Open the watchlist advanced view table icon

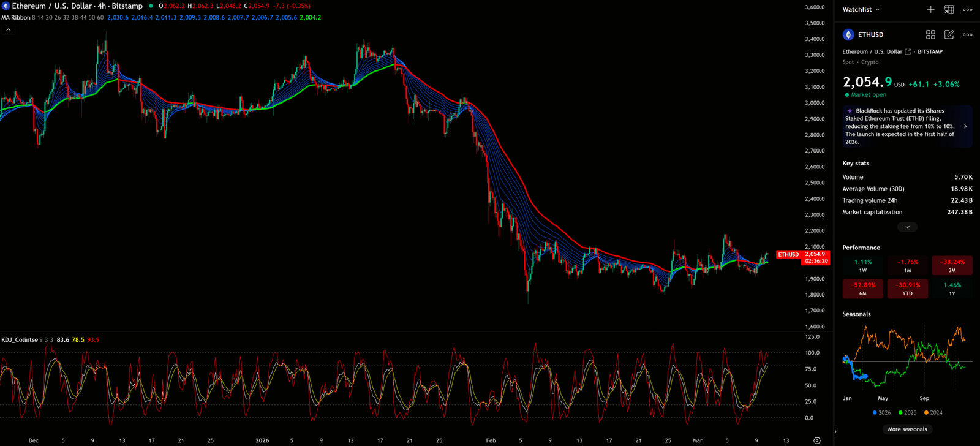click(949, 9)
